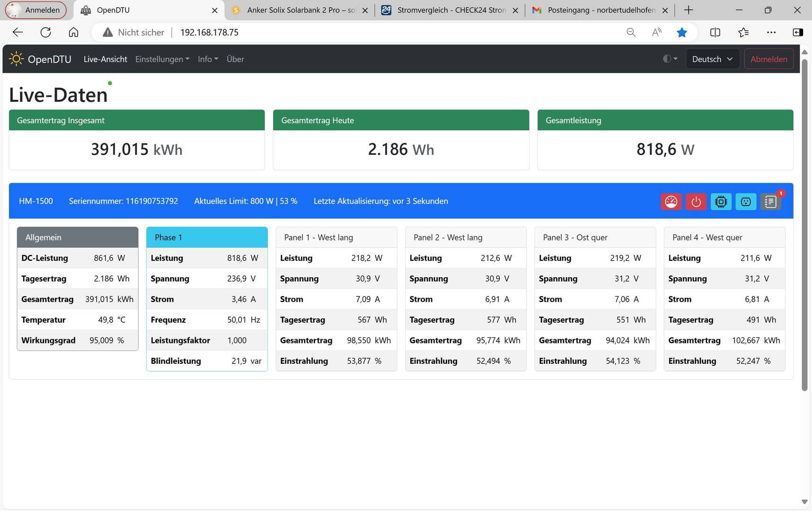Open the inverter limit gauge button

click(671, 202)
